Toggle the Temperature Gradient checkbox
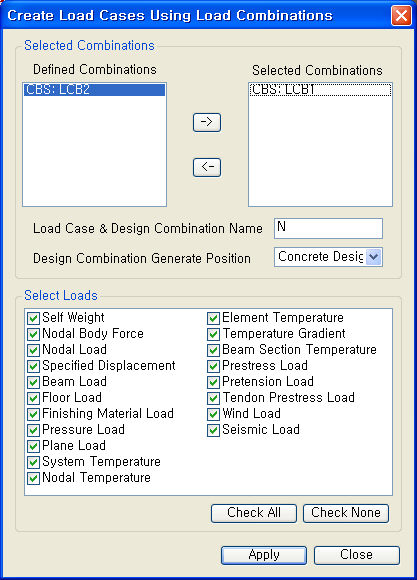This screenshot has width=417, height=580. point(213,334)
